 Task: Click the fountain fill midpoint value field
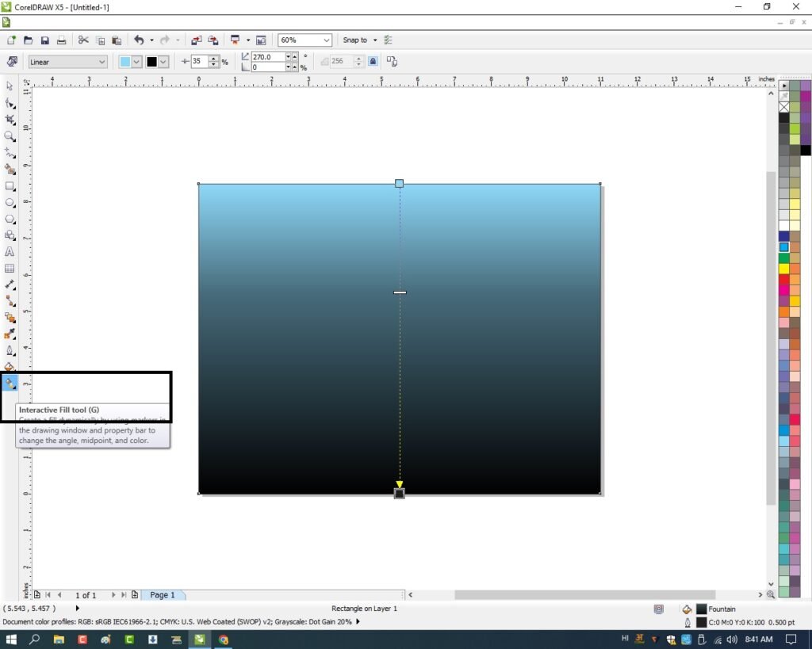point(199,61)
